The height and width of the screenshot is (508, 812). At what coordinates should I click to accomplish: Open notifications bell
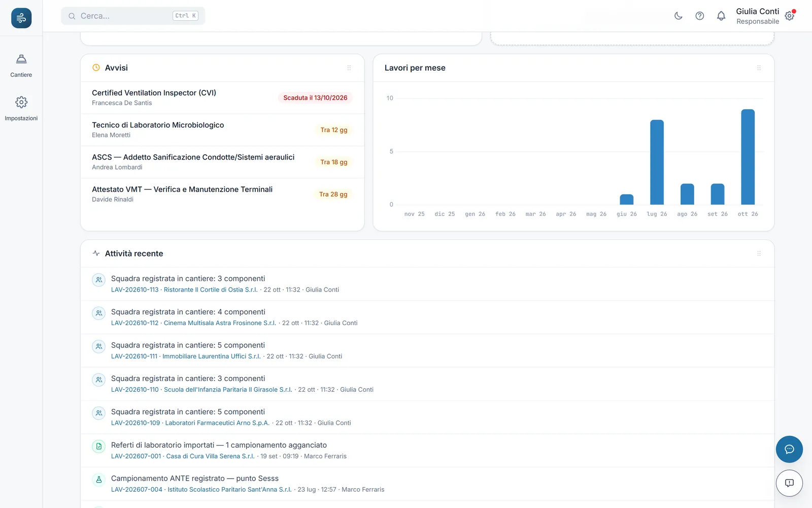point(721,16)
